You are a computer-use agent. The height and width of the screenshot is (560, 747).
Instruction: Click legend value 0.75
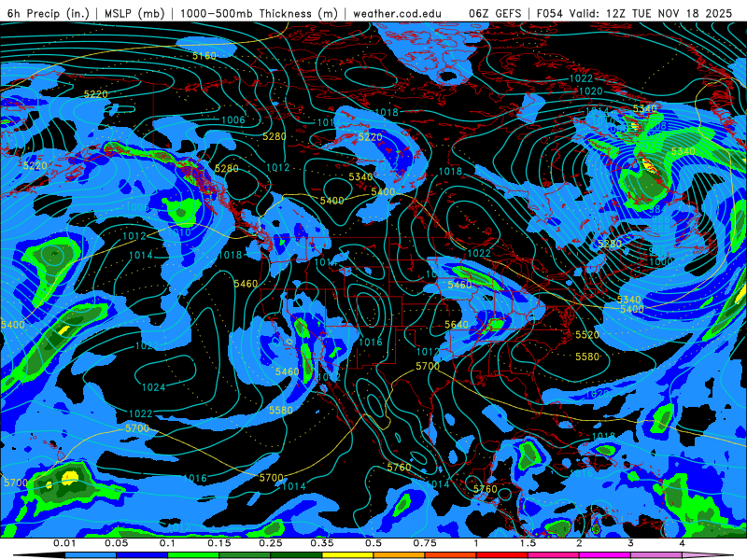coord(425,543)
